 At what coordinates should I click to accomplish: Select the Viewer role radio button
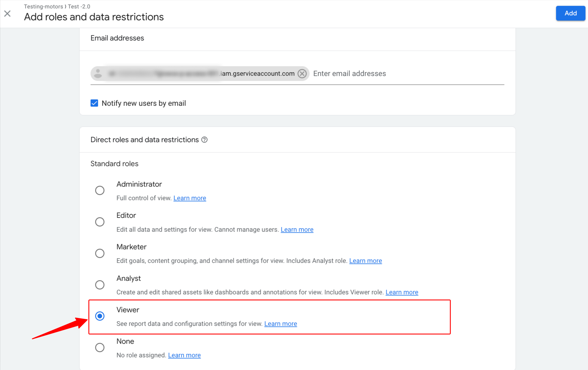click(100, 316)
